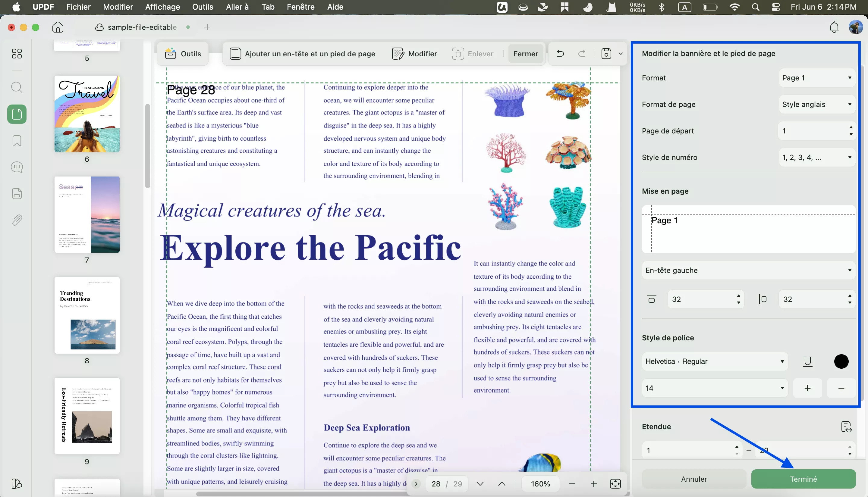The height and width of the screenshot is (497, 868).
Task: Open macOS Spotlight search icon
Action: pyautogui.click(x=756, y=7)
